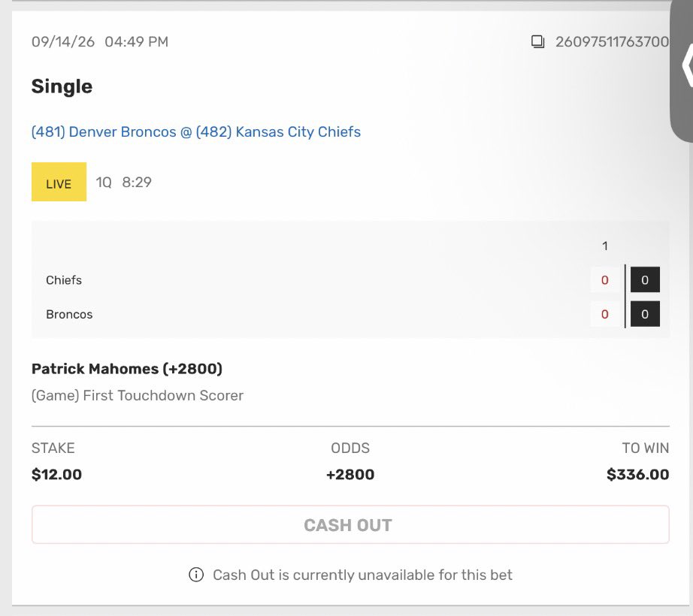The height and width of the screenshot is (616, 693).
Task: Click Patrick Mahomes (+2800) selection
Action: (x=127, y=369)
